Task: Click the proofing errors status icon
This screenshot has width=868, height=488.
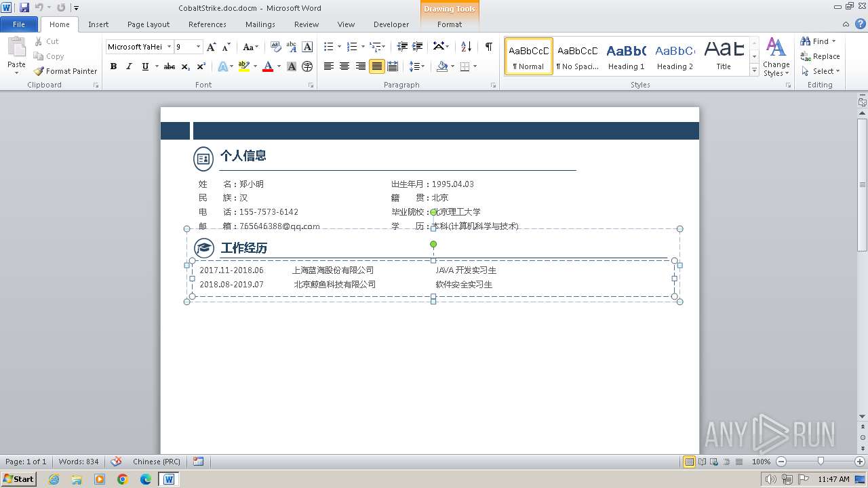Action: (x=116, y=462)
